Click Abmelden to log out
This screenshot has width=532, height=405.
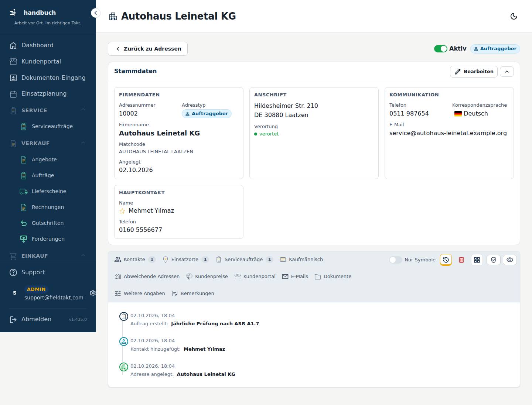coord(36,319)
